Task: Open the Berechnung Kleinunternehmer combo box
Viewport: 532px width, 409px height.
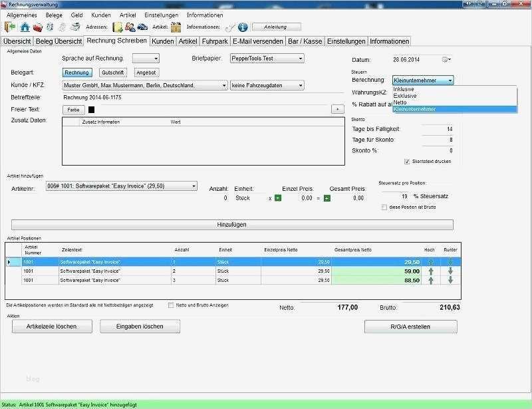Action: pyautogui.click(x=423, y=80)
